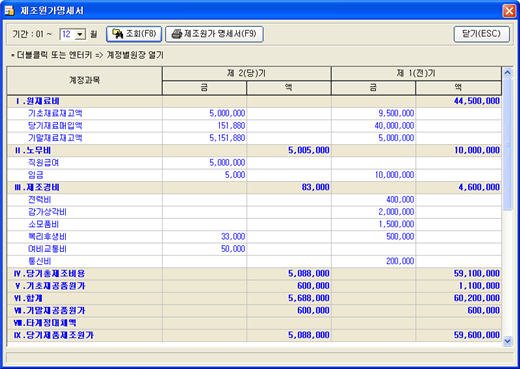Select the Ⅸ.당기제품제조원가 row
Image resolution: width=520 pixels, height=369 pixels.
(x=254, y=335)
